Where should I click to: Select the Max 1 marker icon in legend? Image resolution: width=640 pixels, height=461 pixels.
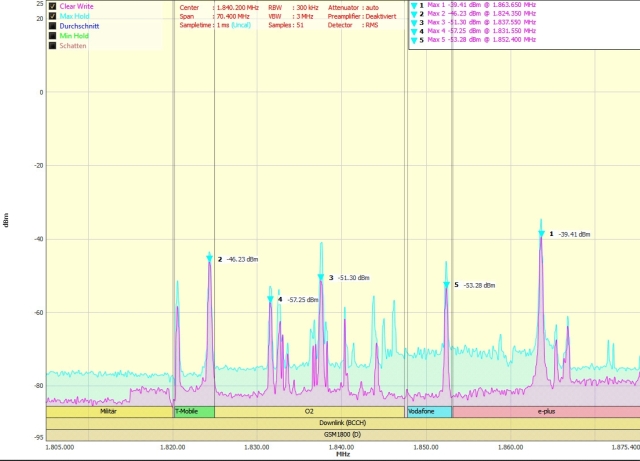[x=416, y=5]
